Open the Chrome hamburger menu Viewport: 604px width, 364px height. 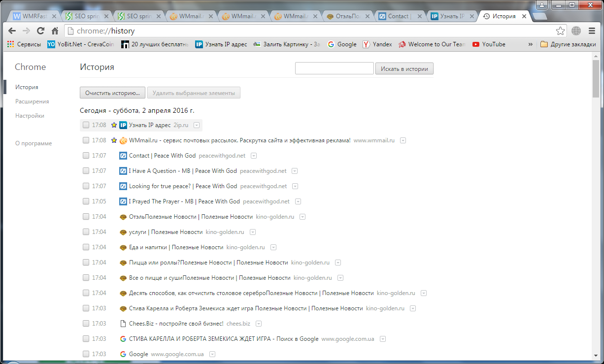click(x=592, y=31)
